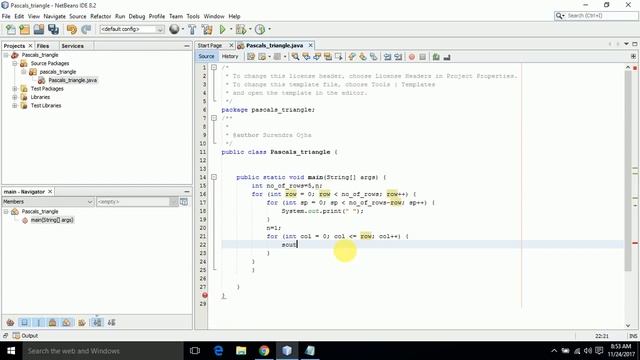
Task: Open the Refactor menu
Action: click(100, 16)
